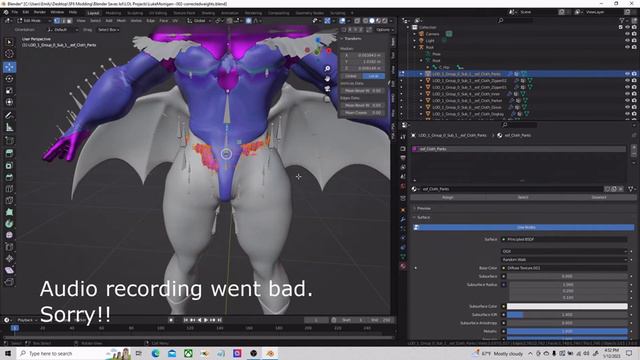Viewport: 640px width, 360px height.
Task: Expand the Preview panel in material properties
Action: pyautogui.click(x=415, y=208)
